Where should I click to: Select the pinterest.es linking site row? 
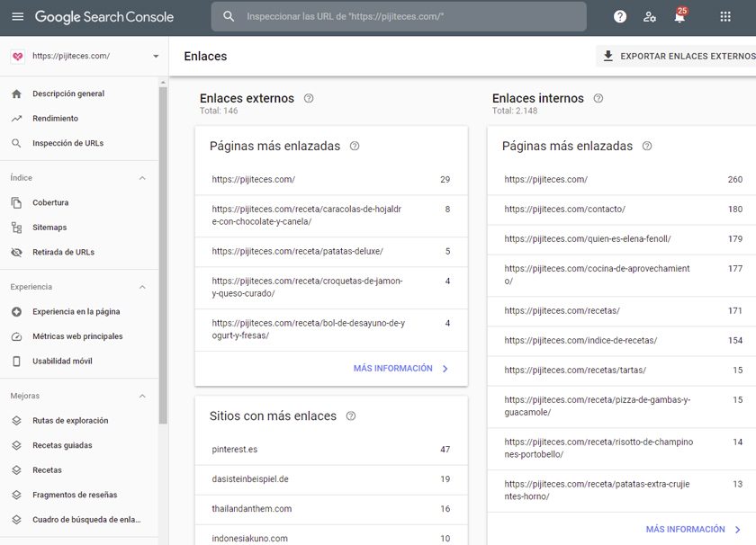pyautogui.click(x=331, y=450)
